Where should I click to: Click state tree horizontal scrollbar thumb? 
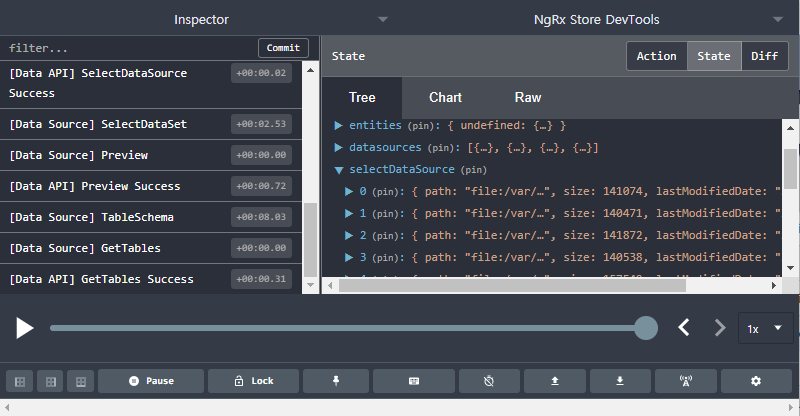(x=512, y=286)
